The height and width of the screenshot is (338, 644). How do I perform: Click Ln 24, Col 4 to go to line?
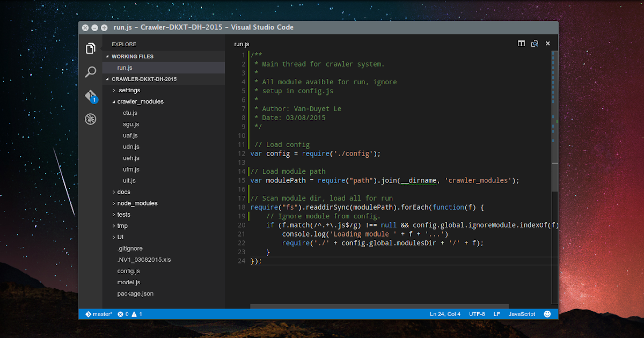point(445,314)
